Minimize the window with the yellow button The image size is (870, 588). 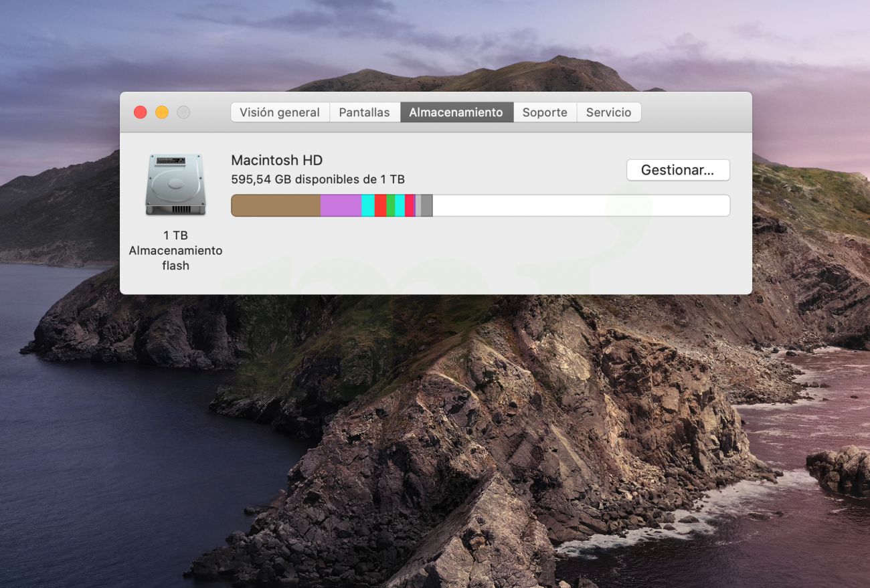click(162, 112)
